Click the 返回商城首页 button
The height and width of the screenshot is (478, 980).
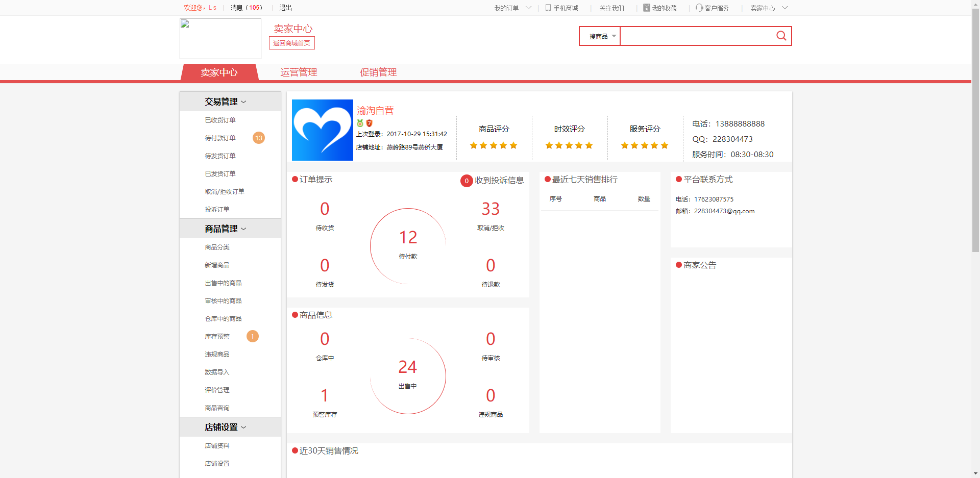[291, 43]
